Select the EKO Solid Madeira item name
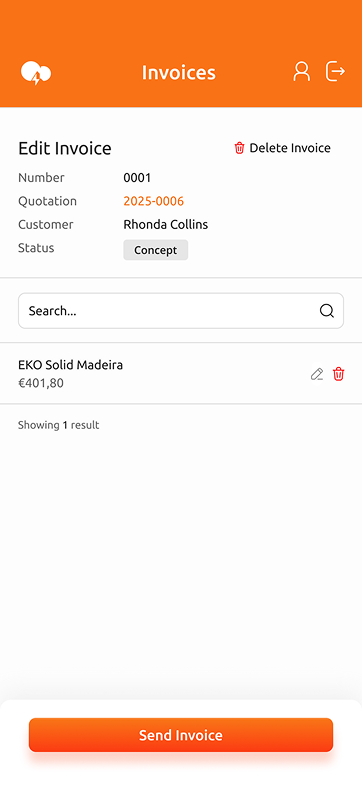This screenshot has height=788, width=362. click(70, 365)
